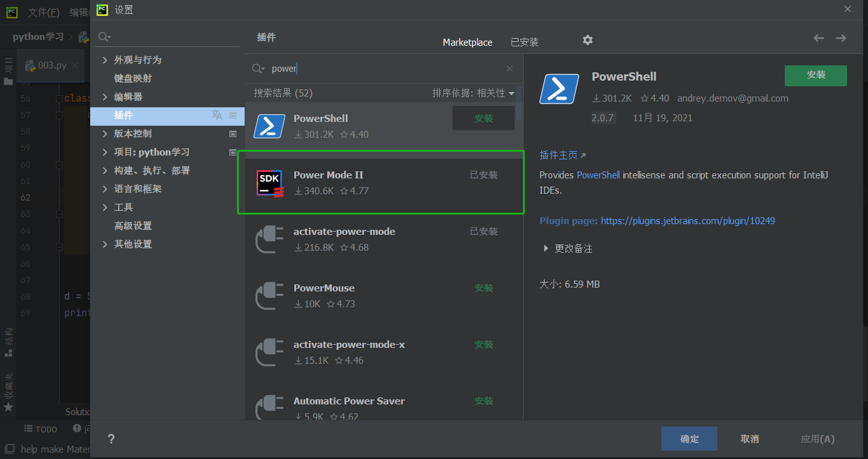
Task: Close the 003.py editor tab
Action: click(x=76, y=65)
